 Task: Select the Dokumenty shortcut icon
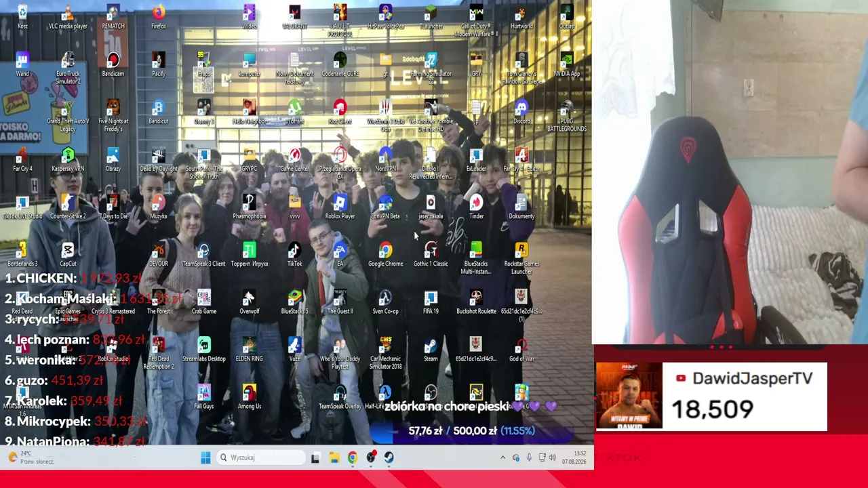521,207
